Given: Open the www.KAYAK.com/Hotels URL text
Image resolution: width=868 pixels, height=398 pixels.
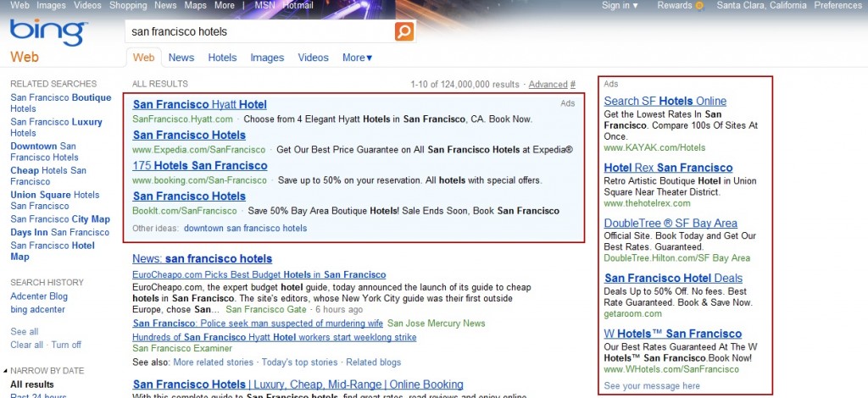Looking at the screenshot, I should tap(655, 147).
